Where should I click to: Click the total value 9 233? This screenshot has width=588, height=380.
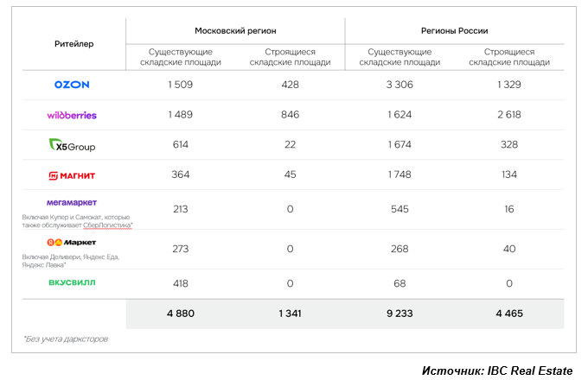click(x=399, y=313)
